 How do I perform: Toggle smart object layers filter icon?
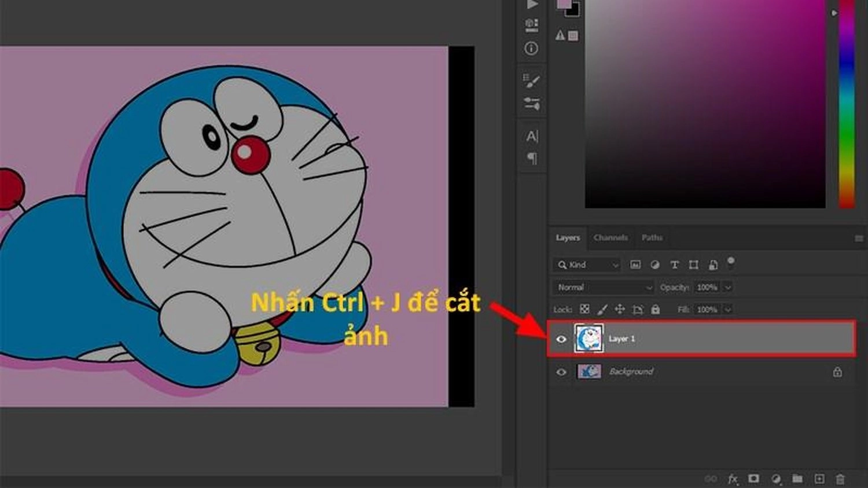click(713, 265)
